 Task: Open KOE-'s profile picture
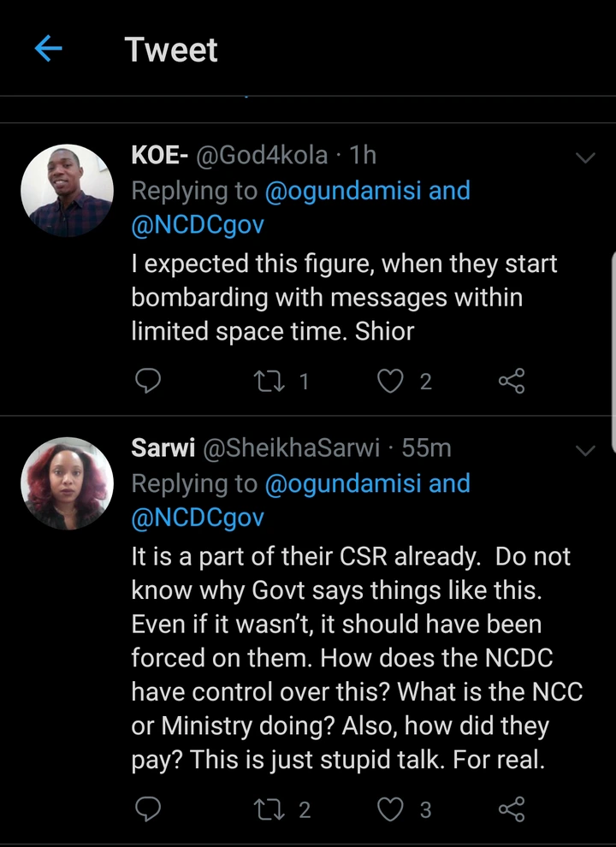(x=67, y=191)
